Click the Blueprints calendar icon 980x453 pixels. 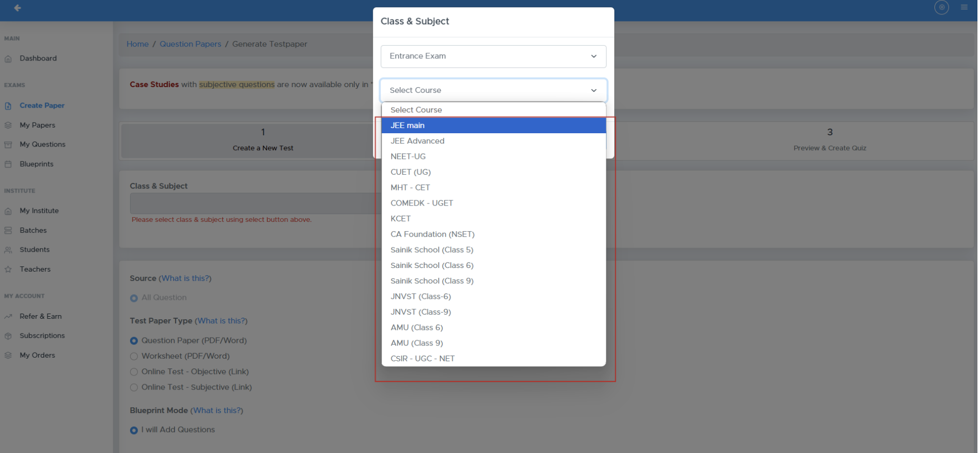pyautogui.click(x=8, y=164)
